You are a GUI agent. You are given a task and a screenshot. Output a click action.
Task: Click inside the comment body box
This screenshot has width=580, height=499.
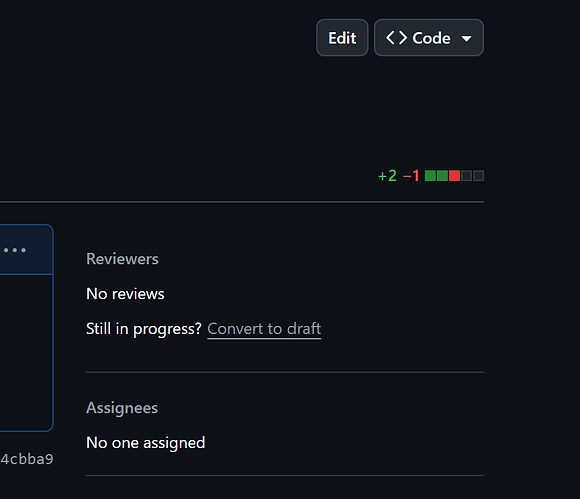[26, 353]
